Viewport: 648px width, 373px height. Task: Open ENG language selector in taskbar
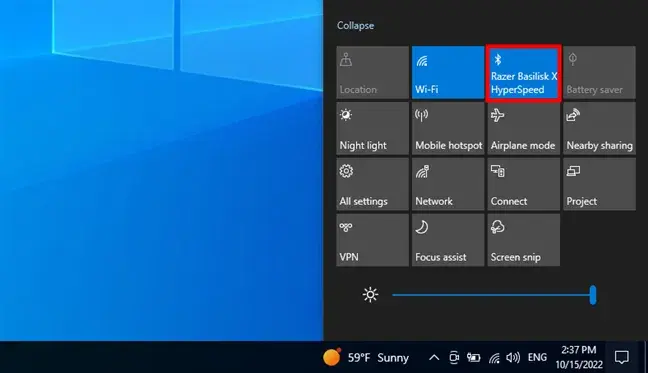coord(537,357)
